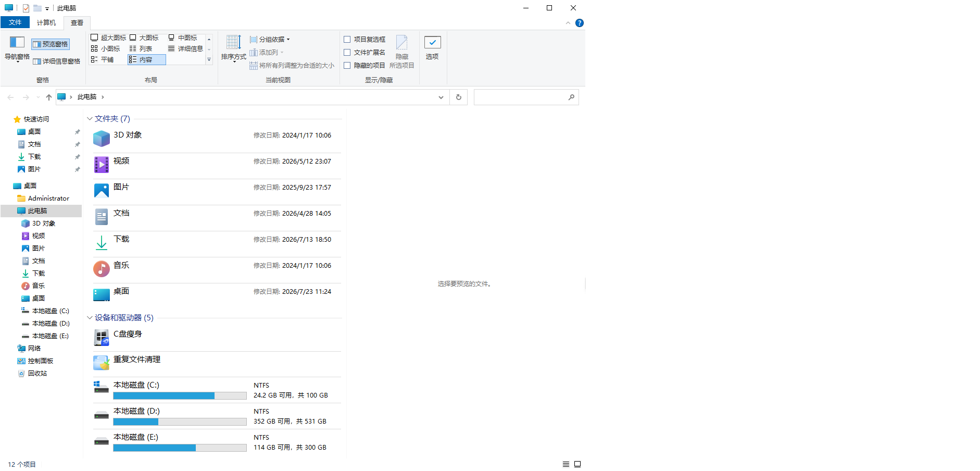Enable the 文件扩展名 checkbox
The width and height of the screenshot is (980, 471).
tap(347, 53)
